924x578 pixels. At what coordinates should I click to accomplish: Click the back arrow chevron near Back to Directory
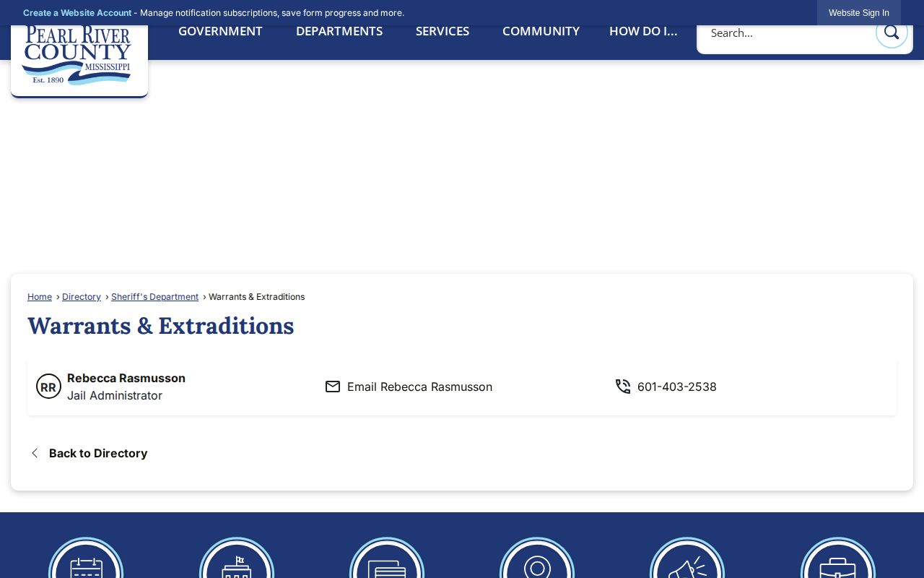34,453
